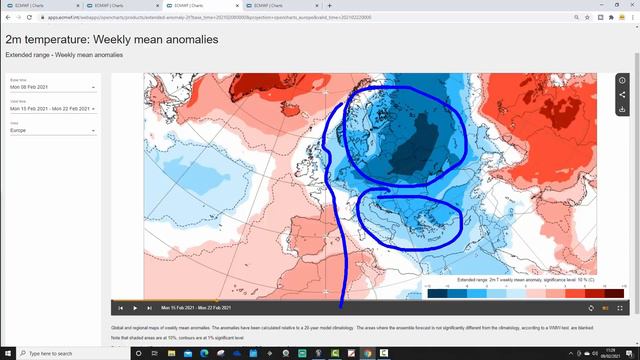
Task: Open the Base time dropdown
Action: pos(53,87)
